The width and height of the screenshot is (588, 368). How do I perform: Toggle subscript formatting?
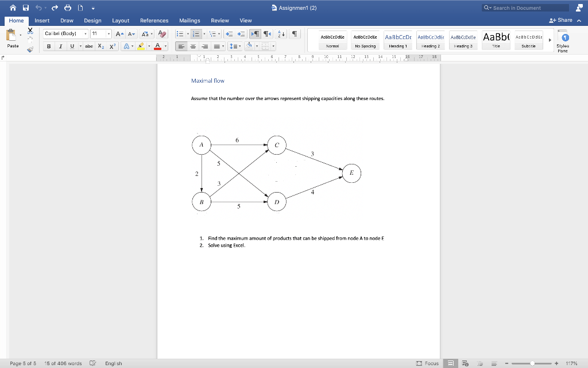(100, 46)
